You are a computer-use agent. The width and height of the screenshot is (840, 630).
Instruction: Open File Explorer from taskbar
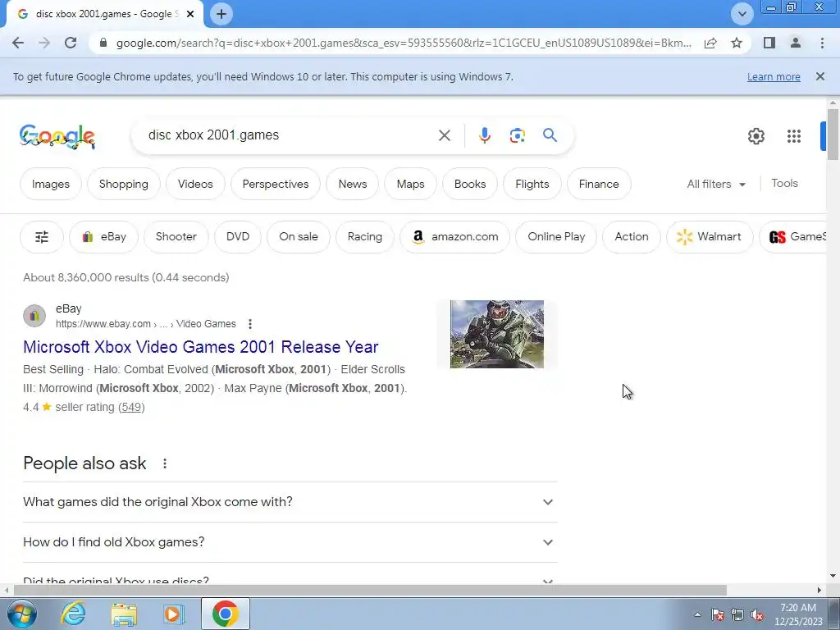tap(124, 614)
